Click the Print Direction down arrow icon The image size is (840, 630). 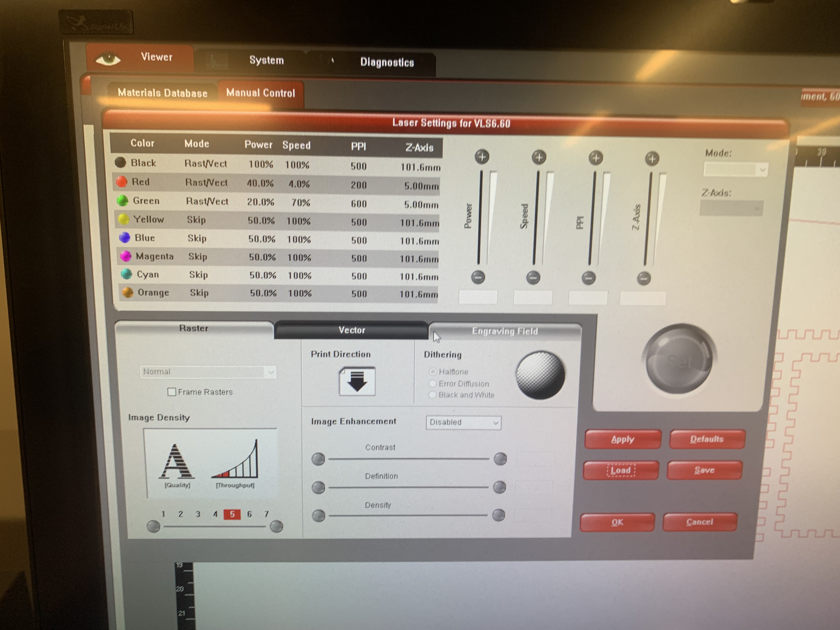(357, 381)
